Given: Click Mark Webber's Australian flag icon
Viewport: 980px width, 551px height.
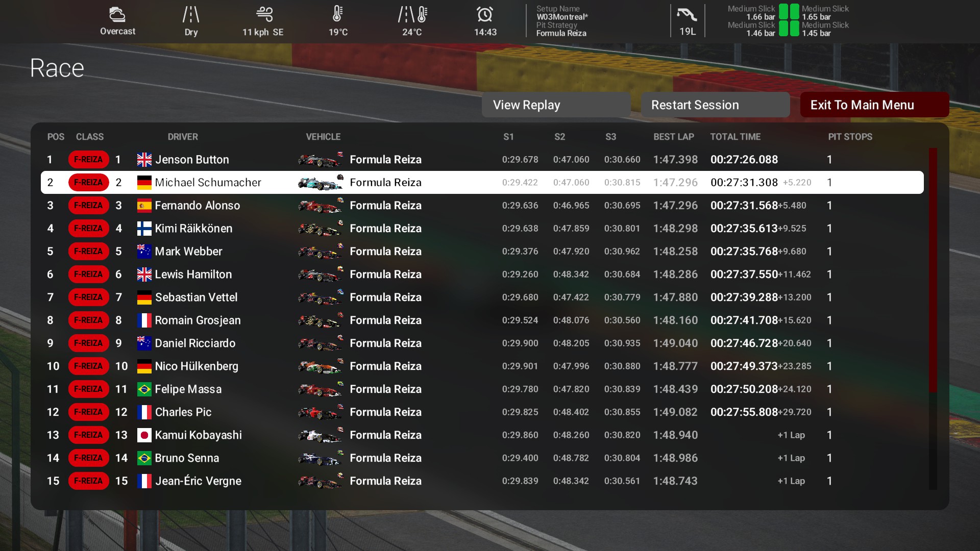Looking at the screenshot, I should coord(144,252).
